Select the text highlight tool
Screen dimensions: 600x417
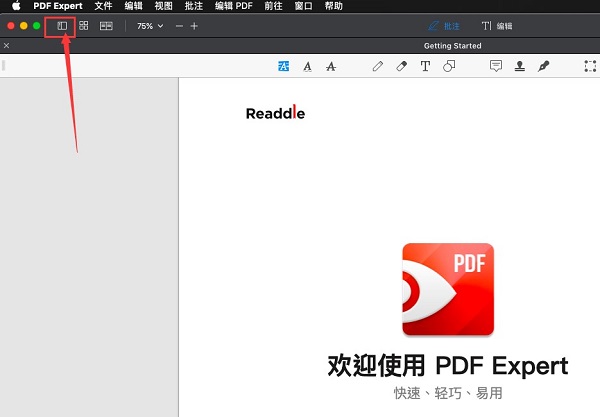click(283, 66)
